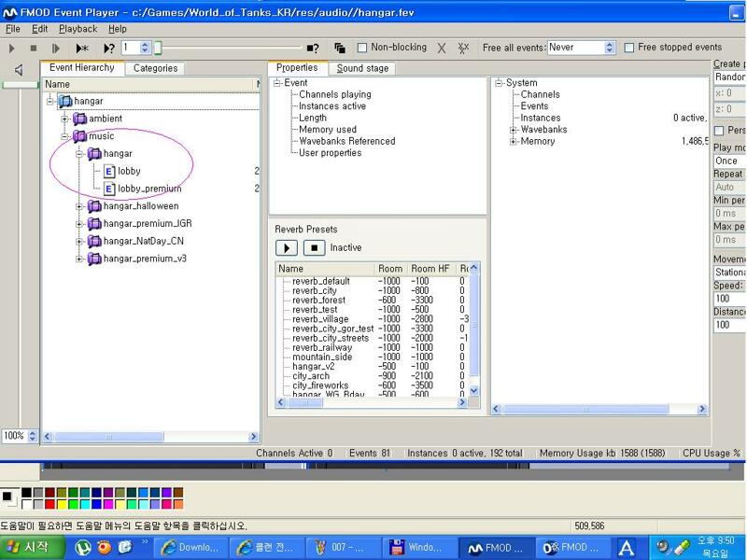The height and width of the screenshot is (560, 747).
Task: Pick black swatch in Paint palette
Action: 27,493
